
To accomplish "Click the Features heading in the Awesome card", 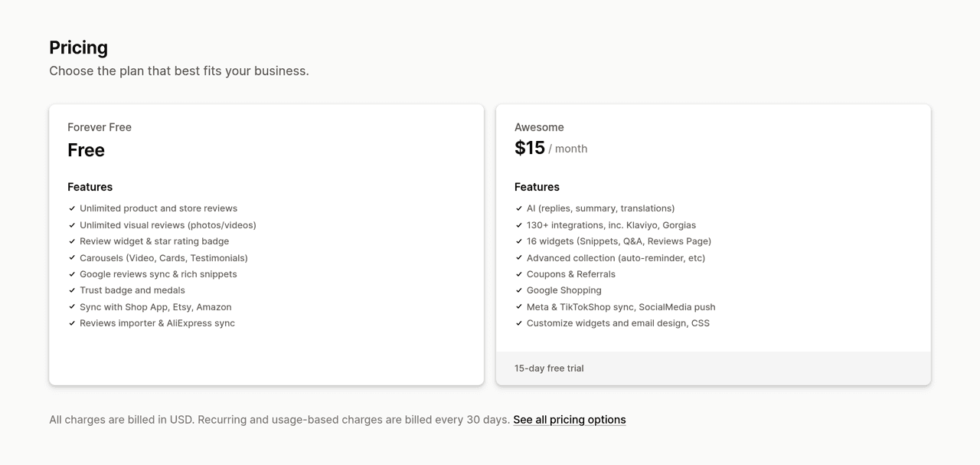I will tap(537, 187).
